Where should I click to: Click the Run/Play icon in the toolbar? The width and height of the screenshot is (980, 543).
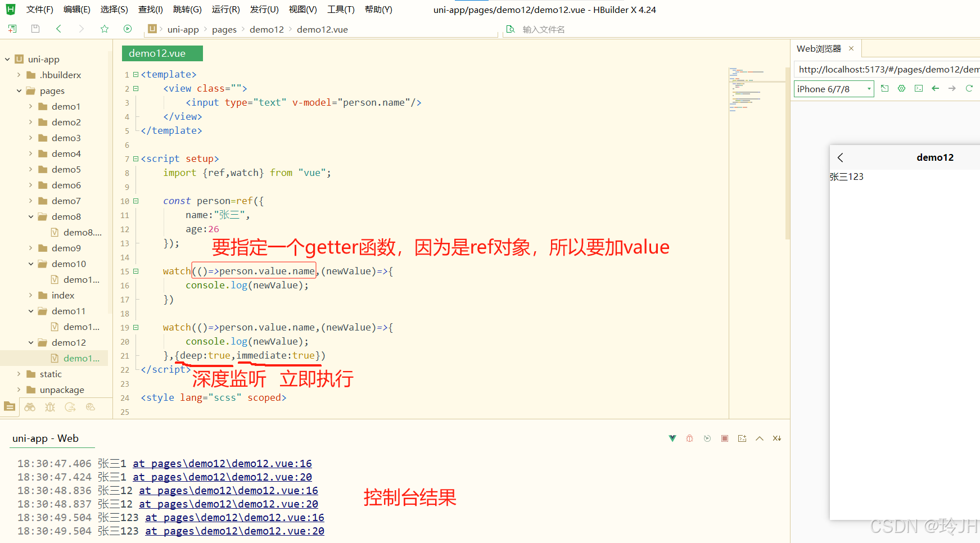128,29
